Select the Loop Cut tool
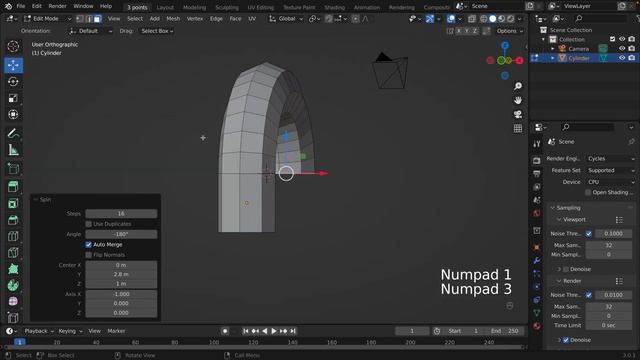The height and width of the screenshot is (360, 640). (13, 236)
